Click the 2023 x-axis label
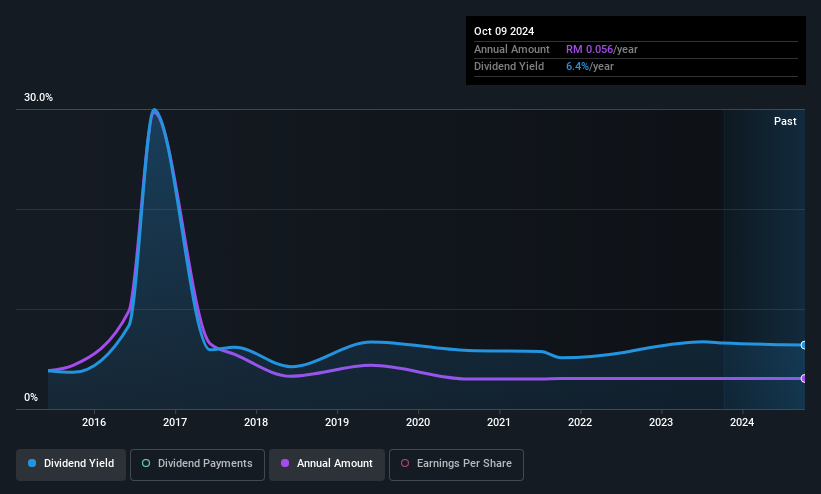Screen dimensions: 821x494 point(661,422)
